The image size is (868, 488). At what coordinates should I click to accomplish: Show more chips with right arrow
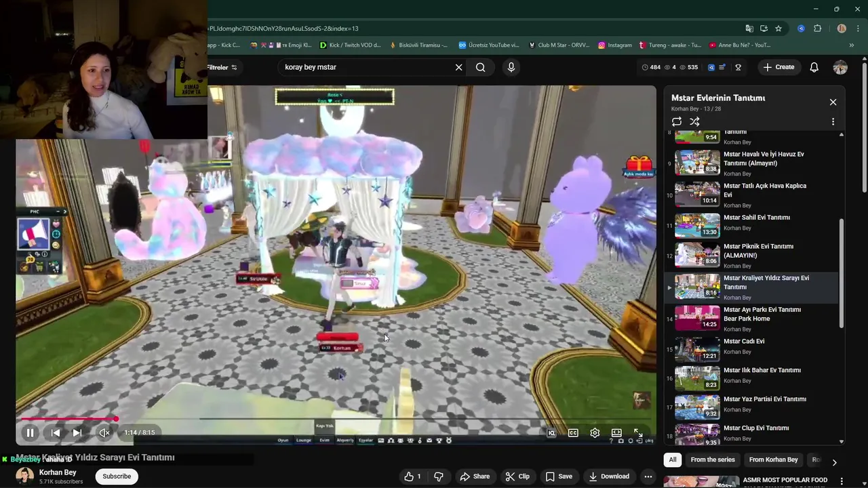[834, 462]
